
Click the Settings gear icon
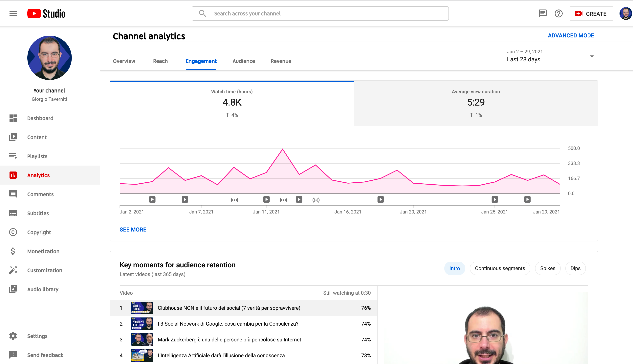click(x=13, y=336)
